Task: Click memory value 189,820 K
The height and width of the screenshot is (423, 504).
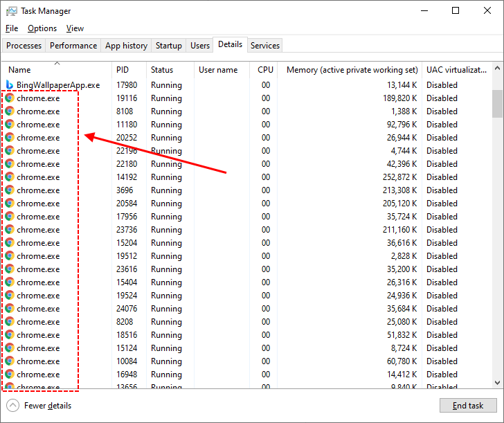Action: [400, 98]
